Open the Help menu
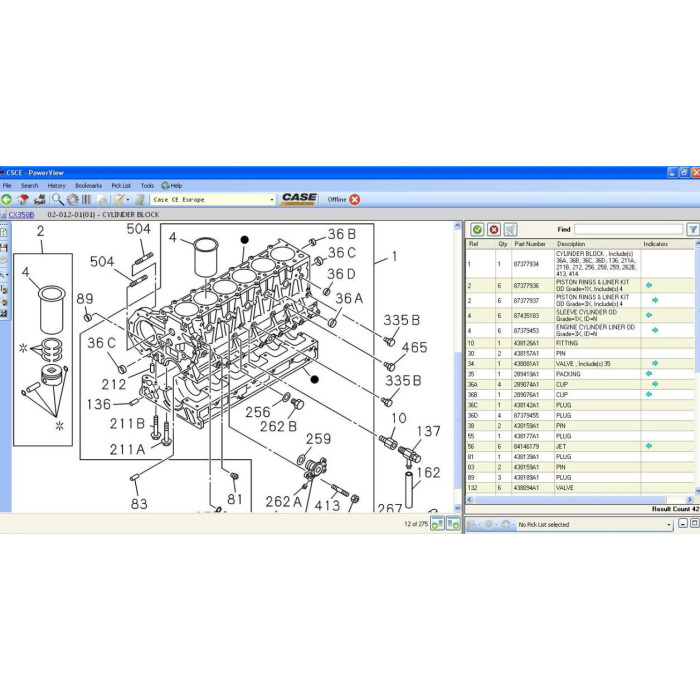This screenshot has height=700, width=700. point(172,186)
